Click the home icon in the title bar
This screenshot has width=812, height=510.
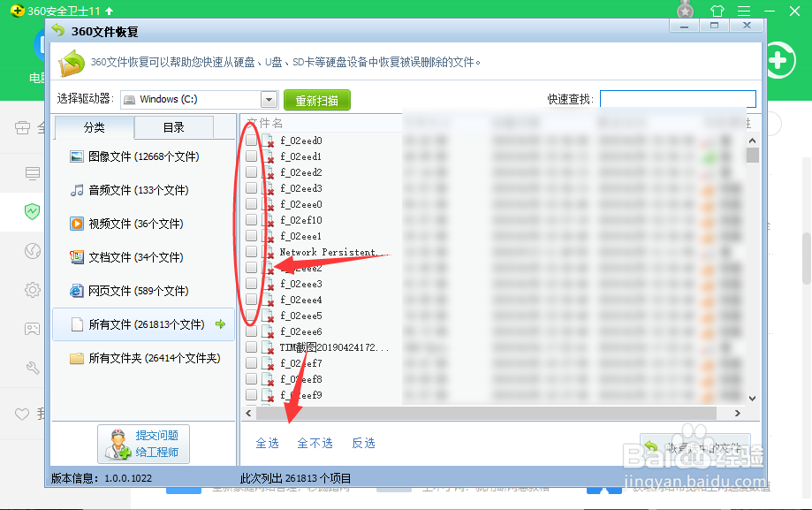[x=717, y=11]
